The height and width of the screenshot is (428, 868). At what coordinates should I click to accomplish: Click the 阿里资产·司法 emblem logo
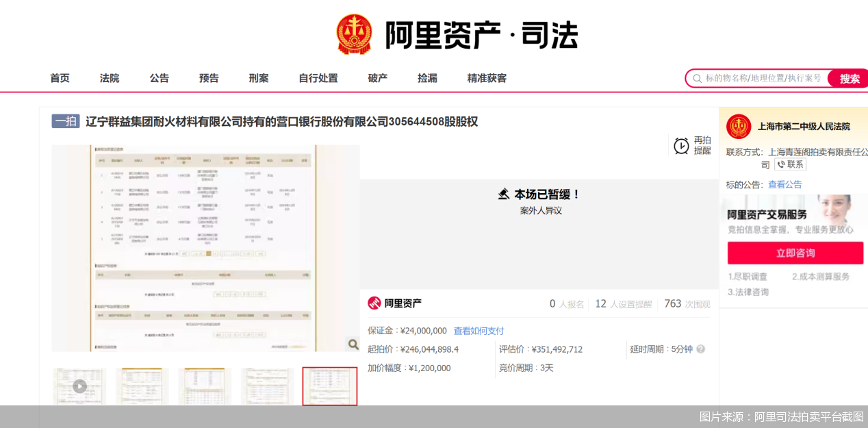click(354, 34)
